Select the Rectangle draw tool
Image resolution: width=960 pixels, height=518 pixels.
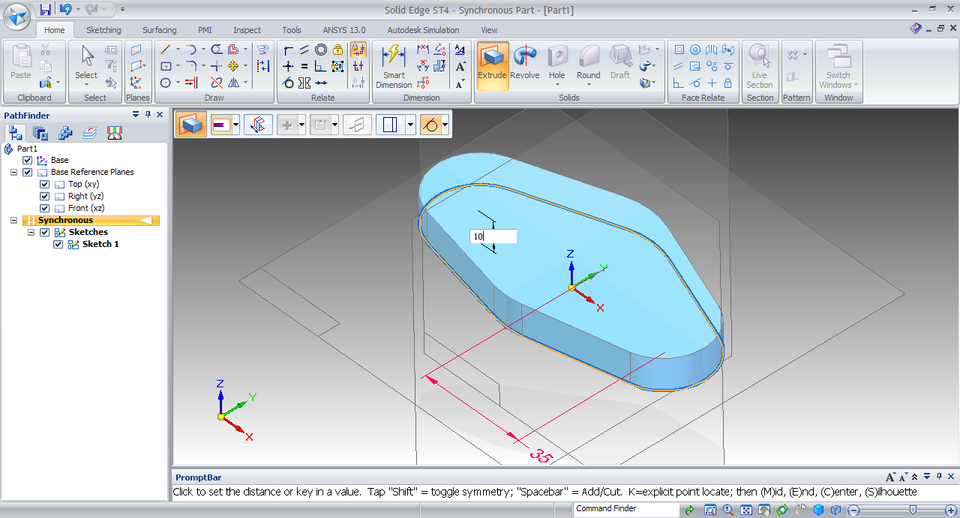click(165, 66)
